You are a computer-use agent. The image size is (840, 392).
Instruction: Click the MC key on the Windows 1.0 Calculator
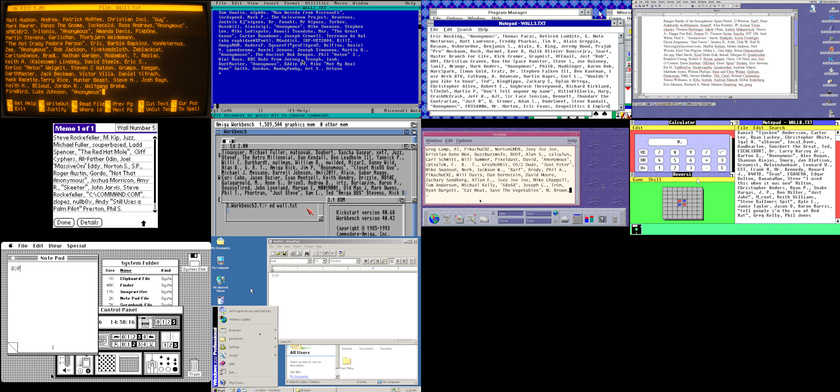tap(643, 152)
